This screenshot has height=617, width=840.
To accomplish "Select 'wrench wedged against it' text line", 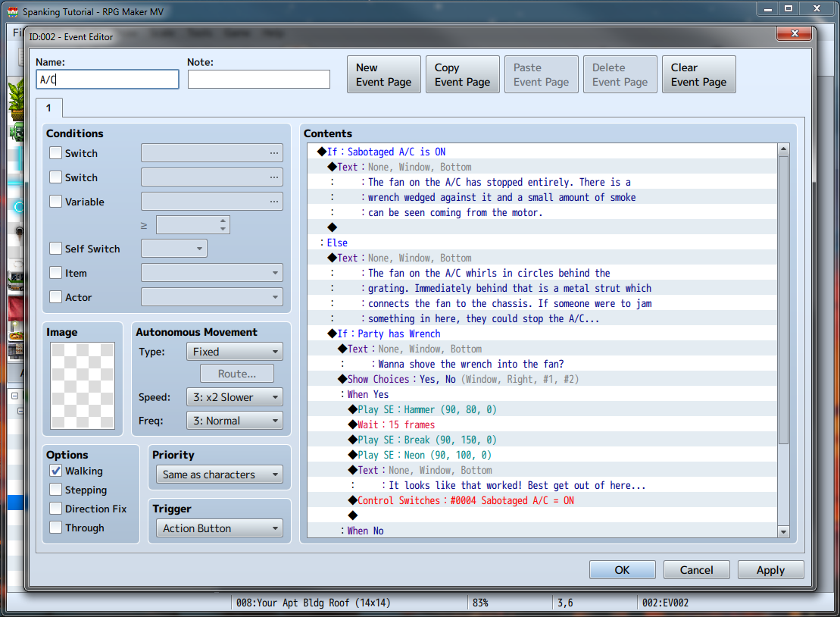I will [x=542, y=197].
